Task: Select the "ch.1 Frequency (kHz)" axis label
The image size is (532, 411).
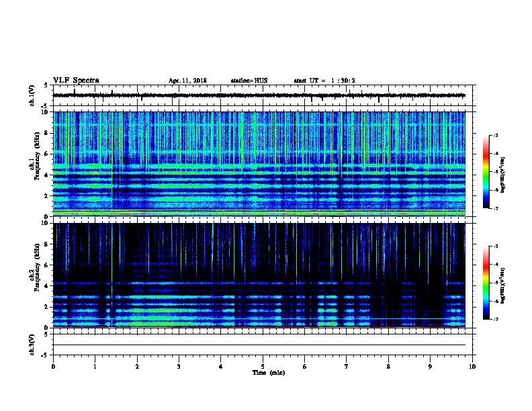Action: [34, 156]
